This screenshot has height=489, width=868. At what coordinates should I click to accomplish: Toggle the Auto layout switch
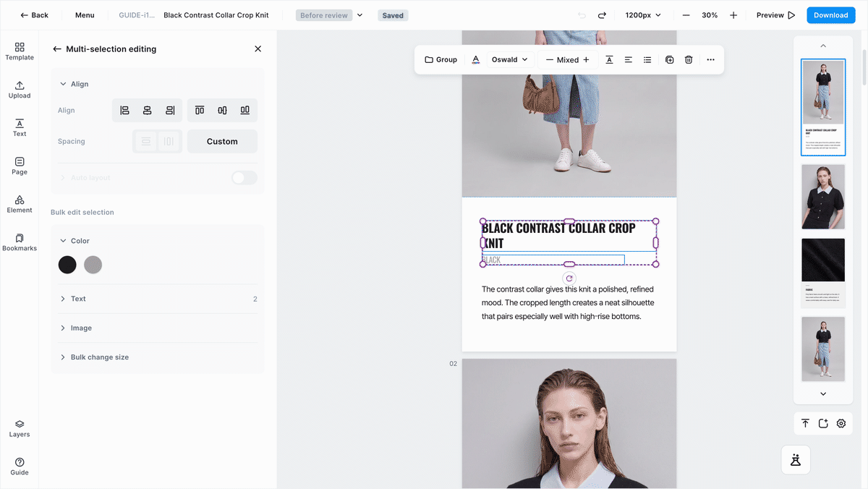tap(244, 178)
